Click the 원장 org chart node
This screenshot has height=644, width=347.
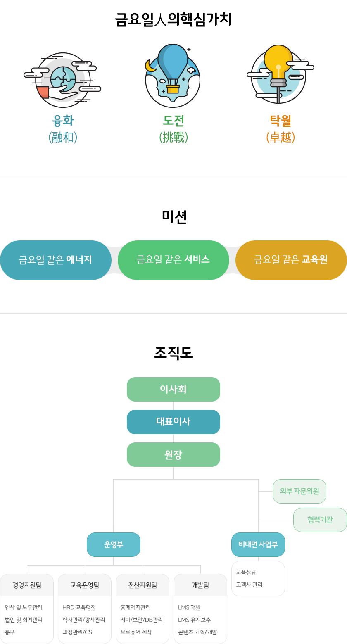coord(173,454)
